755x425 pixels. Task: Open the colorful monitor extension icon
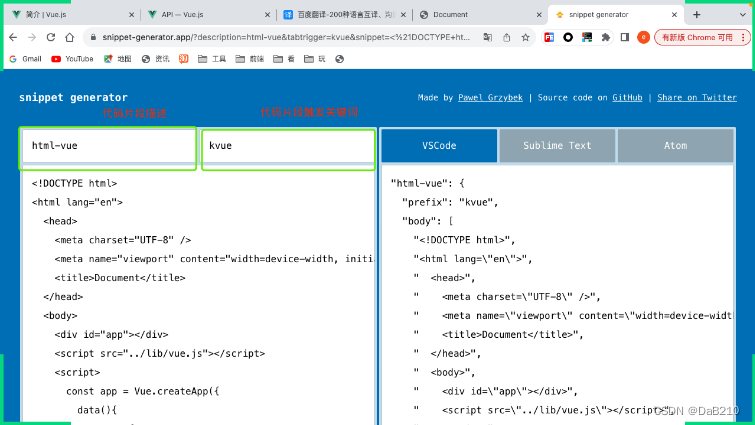[x=586, y=37]
